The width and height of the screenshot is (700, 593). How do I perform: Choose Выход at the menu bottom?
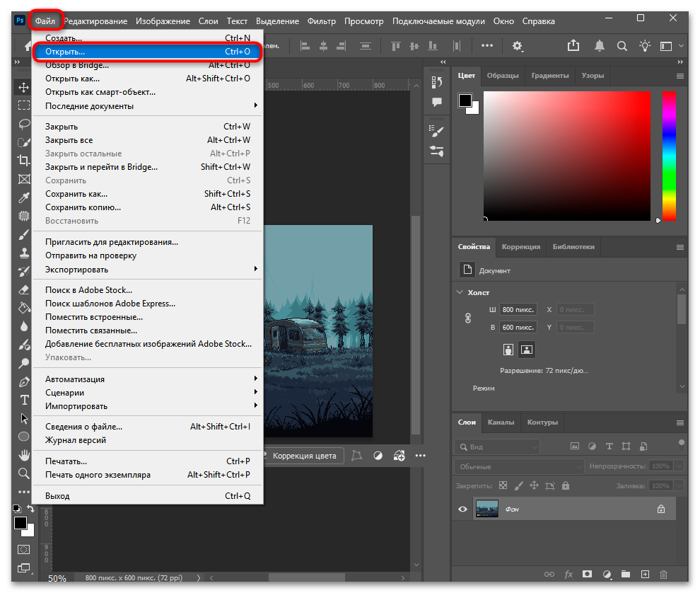point(147,496)
